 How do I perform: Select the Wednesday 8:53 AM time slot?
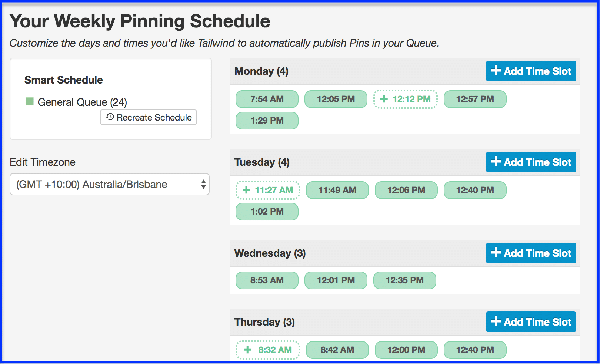pyautogui.click(x=267, y=280)
